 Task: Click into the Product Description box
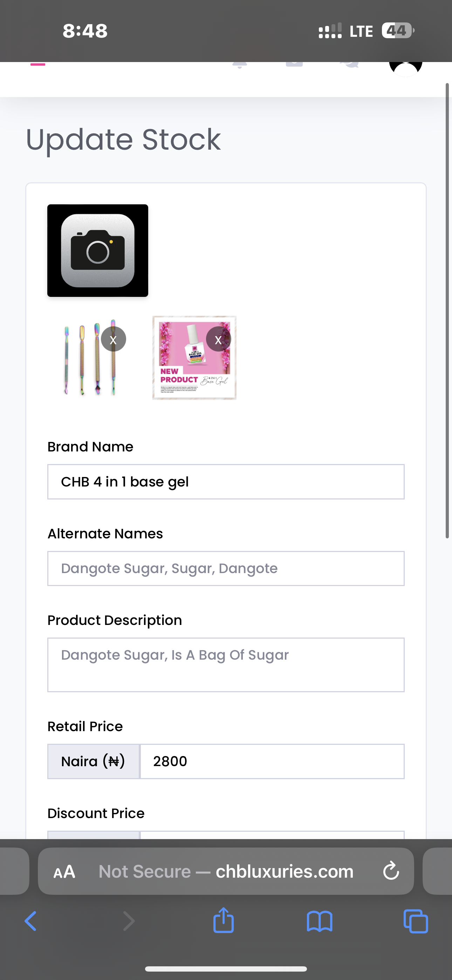tap(226, 665)
